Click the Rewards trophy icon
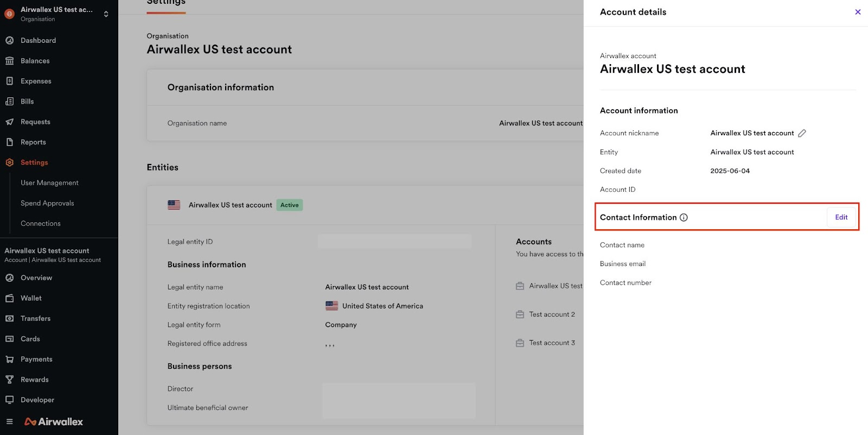This screenshot has height=435, width=868. tap(9, 380)
